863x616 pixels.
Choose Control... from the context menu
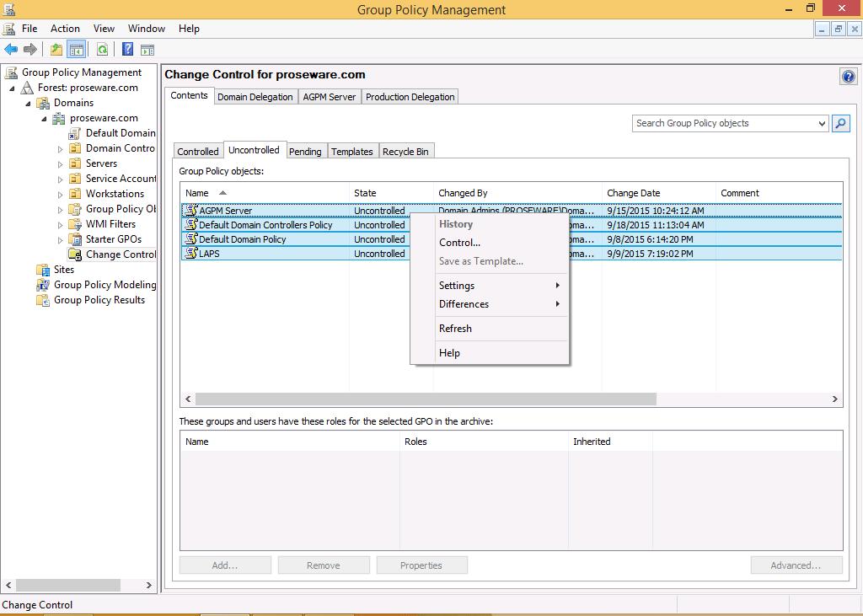click(459, 243)
